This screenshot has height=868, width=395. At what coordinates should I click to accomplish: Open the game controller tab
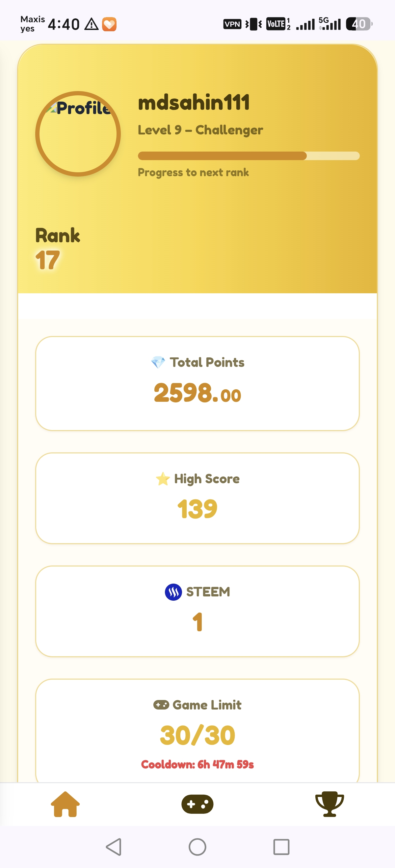click(x=197, y=804)
